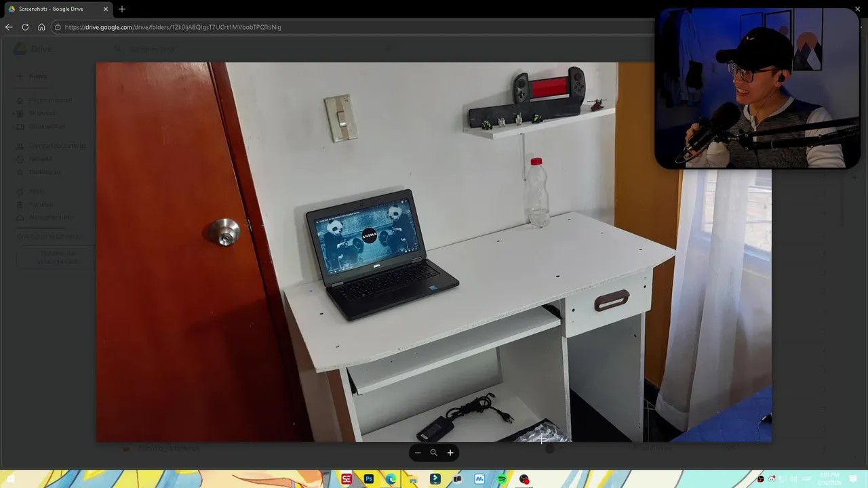This screenshot has width=868, height=488.
Task: Reset zoom with the magnifier icon
Action: click(434, 453)
